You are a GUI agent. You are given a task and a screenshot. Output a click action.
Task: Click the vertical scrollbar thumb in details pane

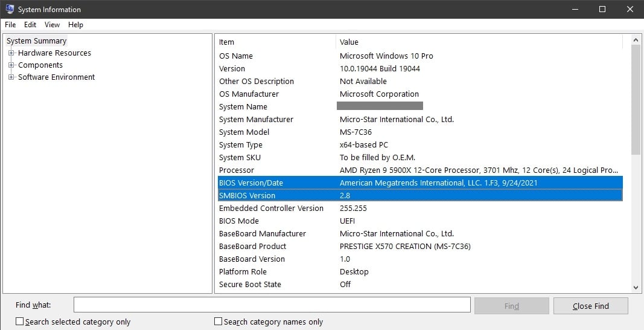coord(636,100)
